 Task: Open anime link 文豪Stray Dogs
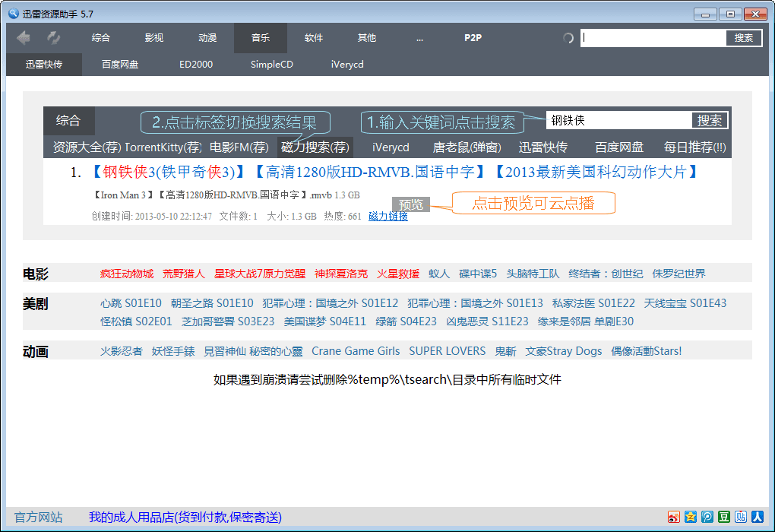[564, 351]
